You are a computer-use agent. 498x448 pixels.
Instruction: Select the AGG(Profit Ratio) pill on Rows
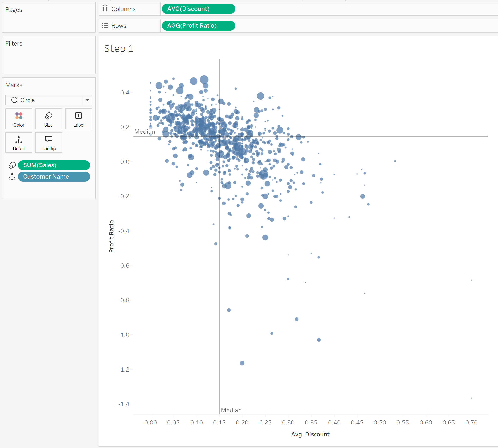[198, 26]
